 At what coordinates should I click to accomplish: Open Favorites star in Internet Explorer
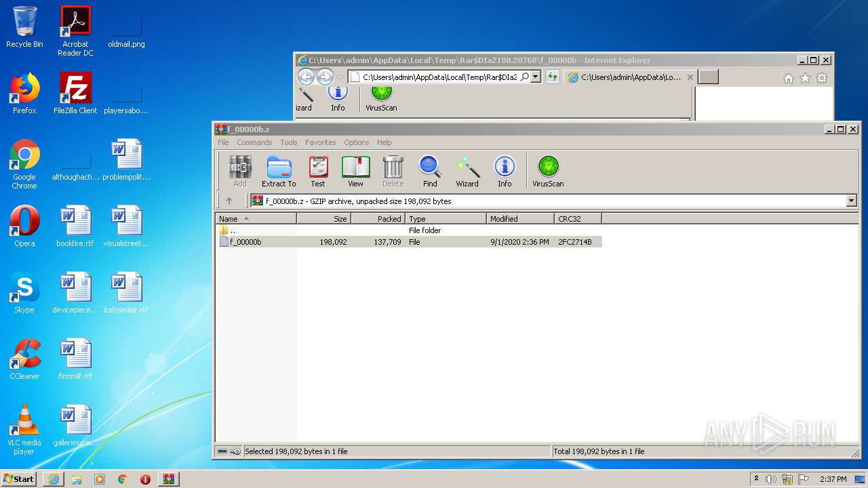click(x=805, y=78)
